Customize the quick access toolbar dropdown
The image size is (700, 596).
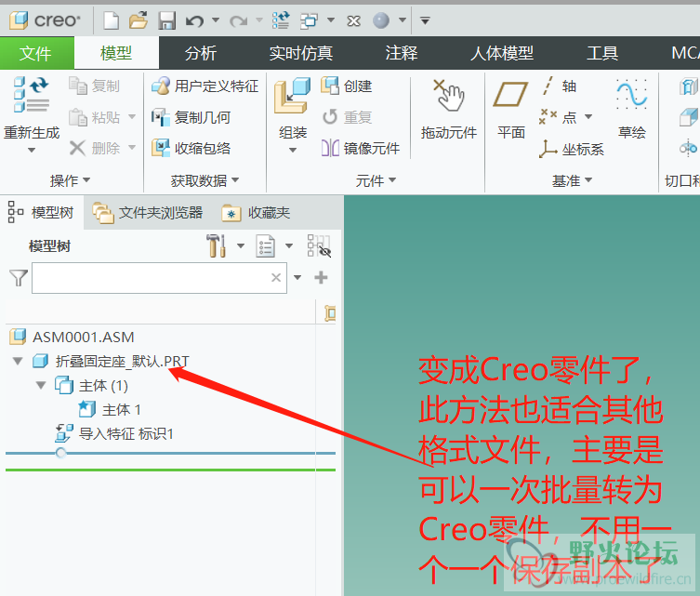(425, 20)
